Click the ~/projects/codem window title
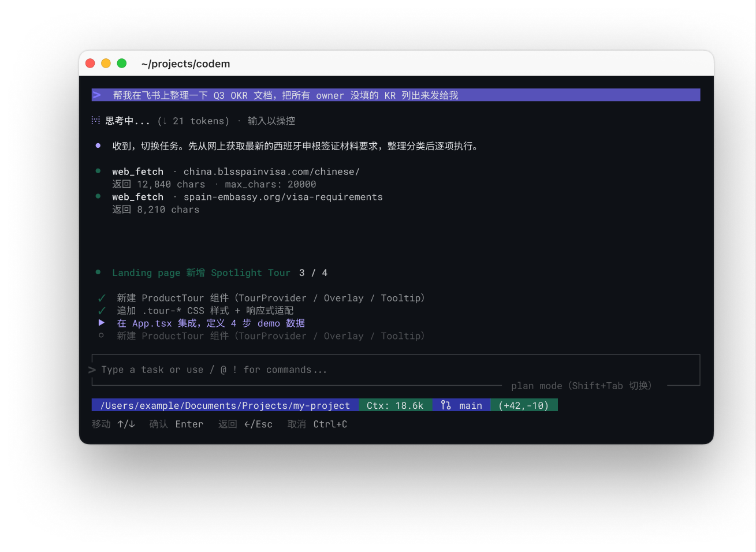 coord(185,64)
